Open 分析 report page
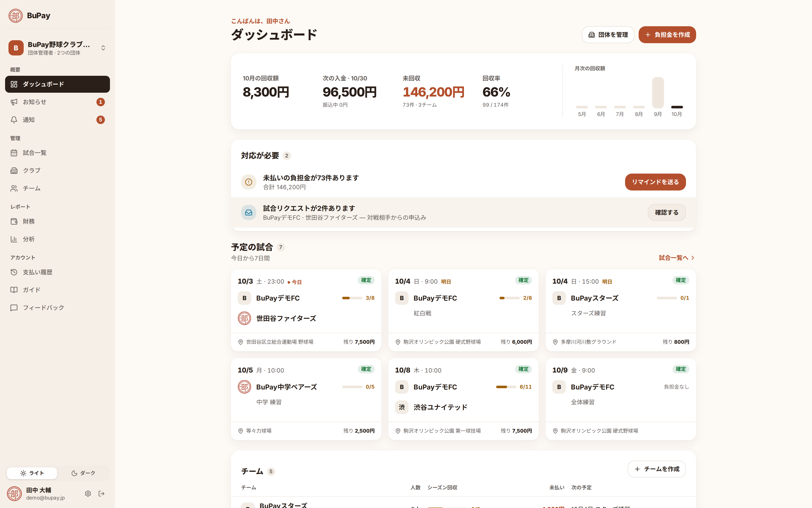Viewport: 812px width, 508px height. pos(57,239)
